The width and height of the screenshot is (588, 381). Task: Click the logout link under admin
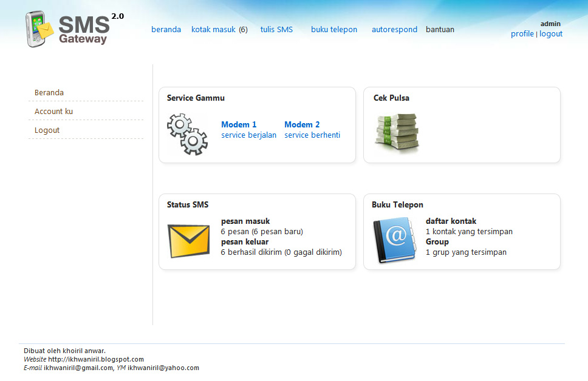(x=551, y=34)
